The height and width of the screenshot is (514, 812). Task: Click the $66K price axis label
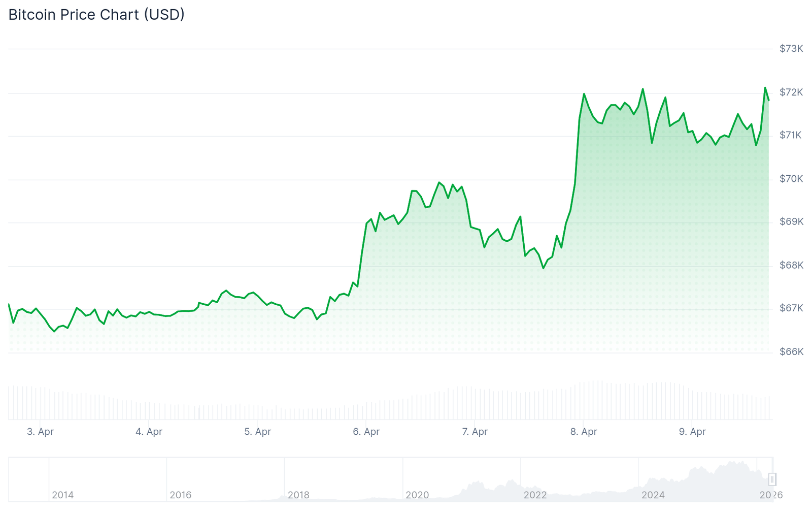(x=791, y=352)
